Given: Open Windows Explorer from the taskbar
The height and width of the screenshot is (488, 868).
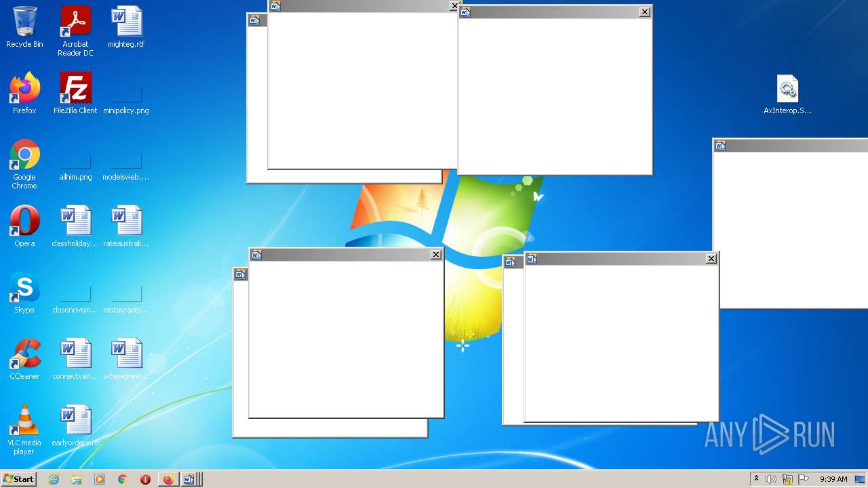Looking at the screenshot, I should pos(77,479).
